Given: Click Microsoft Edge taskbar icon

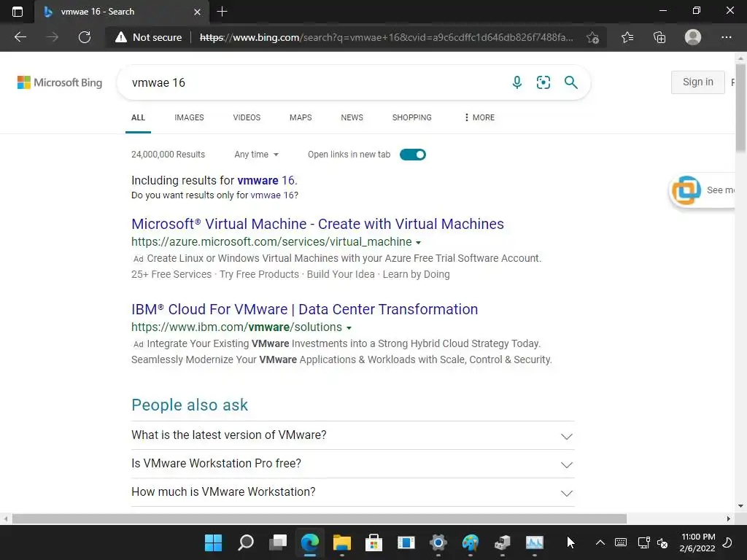Looking at the screenshot, I should tap(310, 542).
